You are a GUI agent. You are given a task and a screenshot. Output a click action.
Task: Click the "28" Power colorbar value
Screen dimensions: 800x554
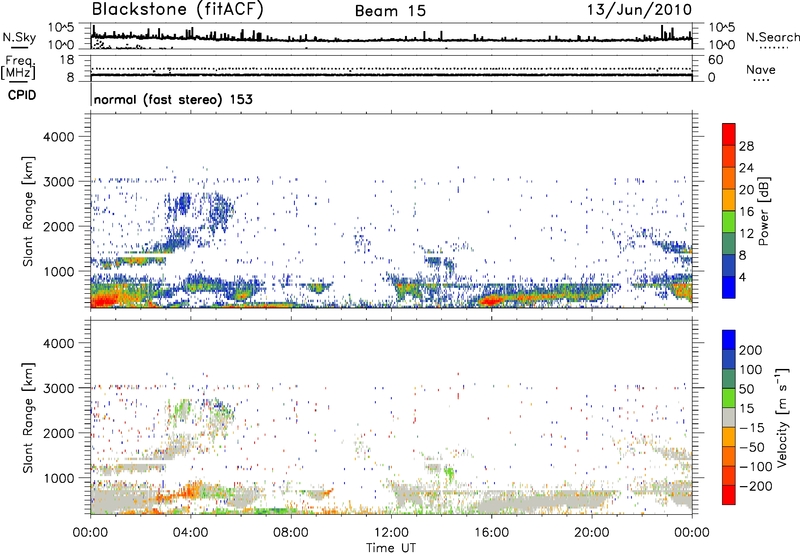[746, 146]
